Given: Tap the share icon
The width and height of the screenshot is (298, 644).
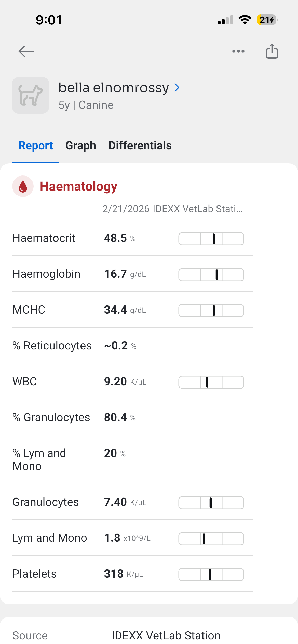Looking at the screenshot, I should [272, 51].
